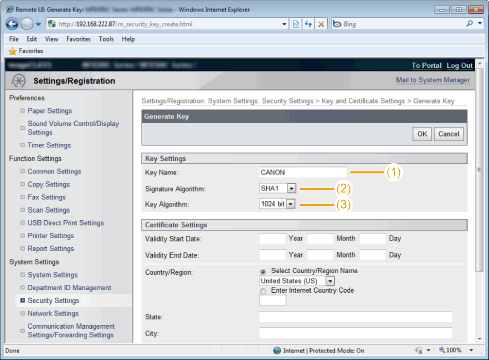489x360 pixels.
Task: Open the address bar history dropdown
Action: [284, 24]
